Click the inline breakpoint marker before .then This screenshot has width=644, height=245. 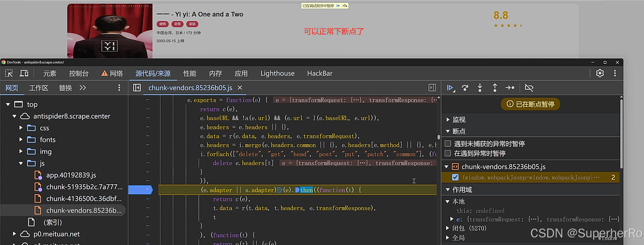[x=297, y=190]
